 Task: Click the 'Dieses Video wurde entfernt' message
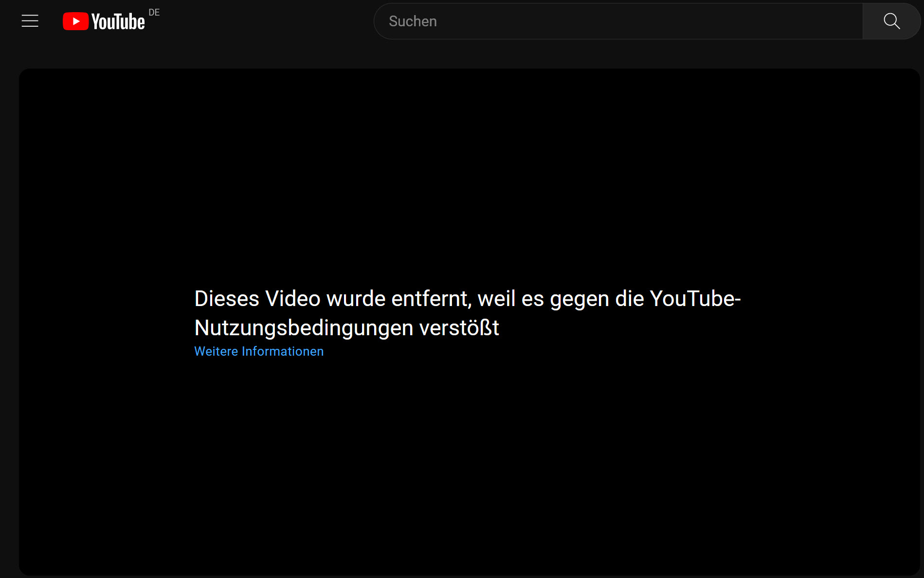[468, 313]
